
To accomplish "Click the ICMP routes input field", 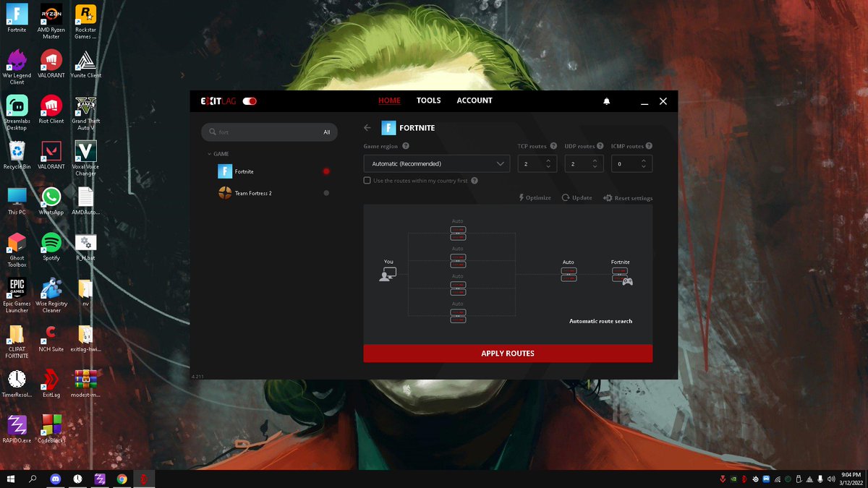I will pos(631,164).
